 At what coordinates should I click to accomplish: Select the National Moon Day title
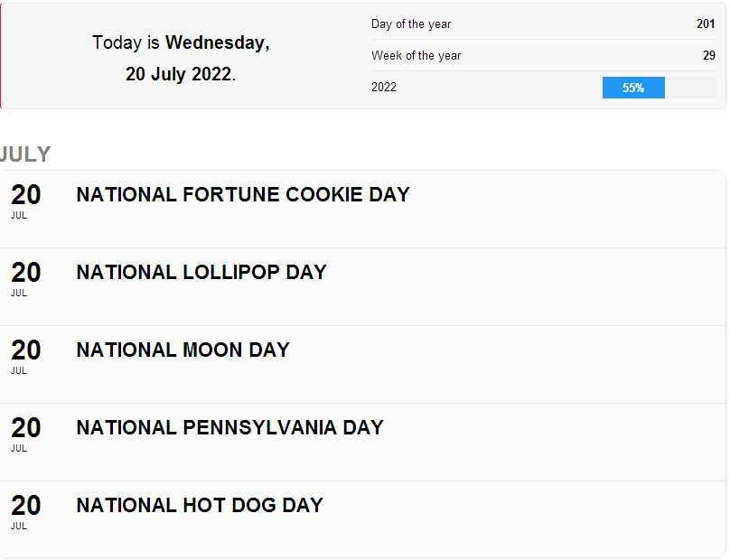pyautogui.click(x=182, y=350)
